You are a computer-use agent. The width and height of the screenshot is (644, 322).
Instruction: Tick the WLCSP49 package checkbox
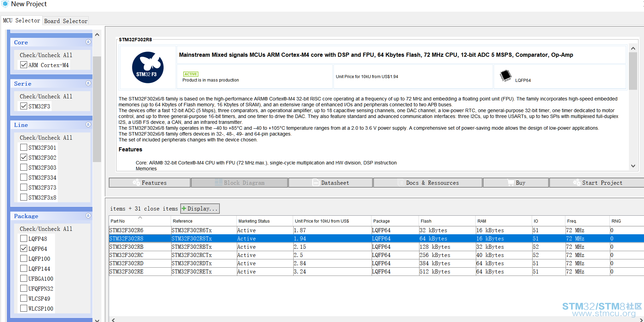(x=24, y=298)
